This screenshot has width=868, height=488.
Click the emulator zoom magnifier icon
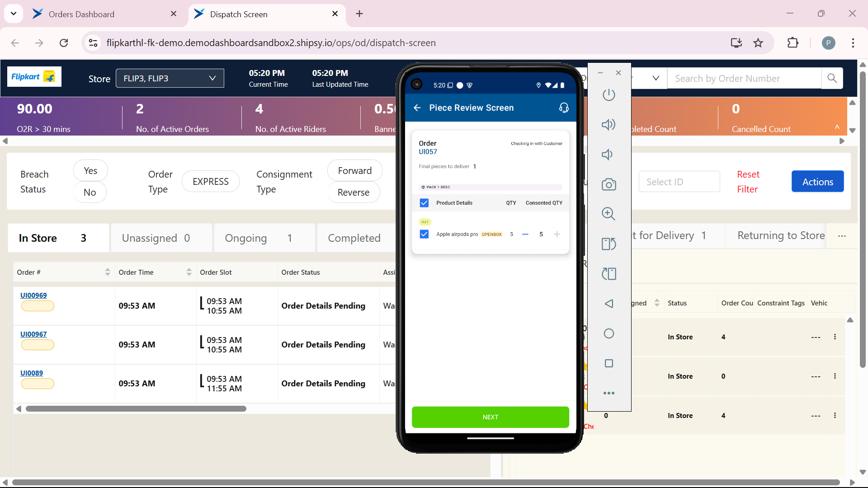pyautogui.click(x=609, y=214)
